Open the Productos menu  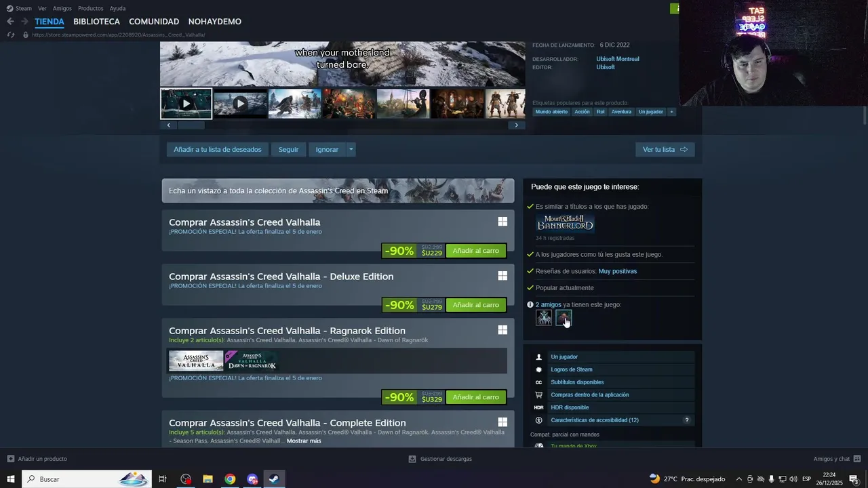click(x=91, y=8)
